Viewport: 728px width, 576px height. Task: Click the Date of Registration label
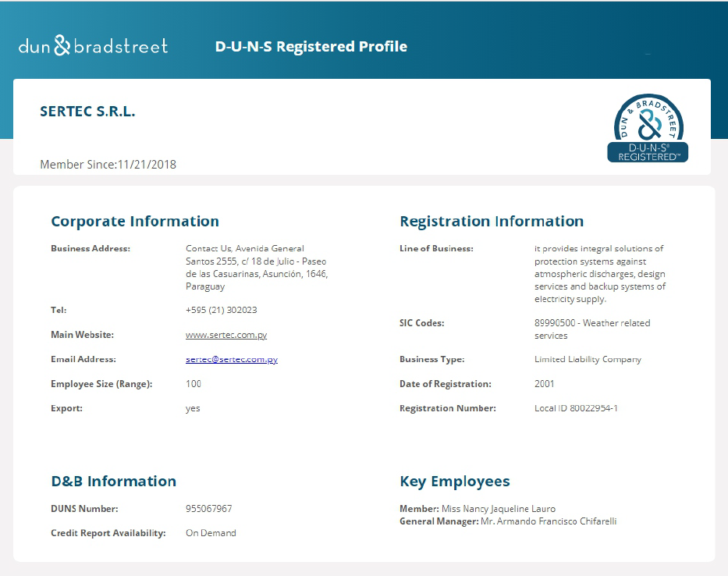click(x=446, y=384)
